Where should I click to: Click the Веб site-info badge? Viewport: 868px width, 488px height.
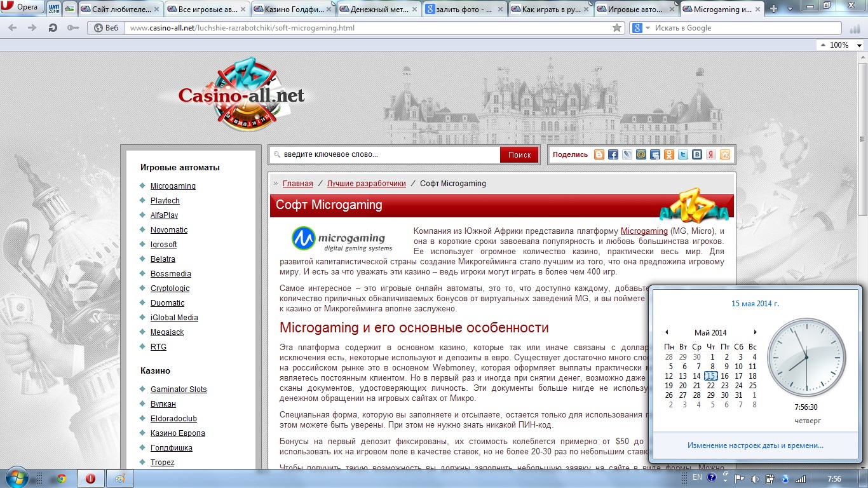point(106,28)
